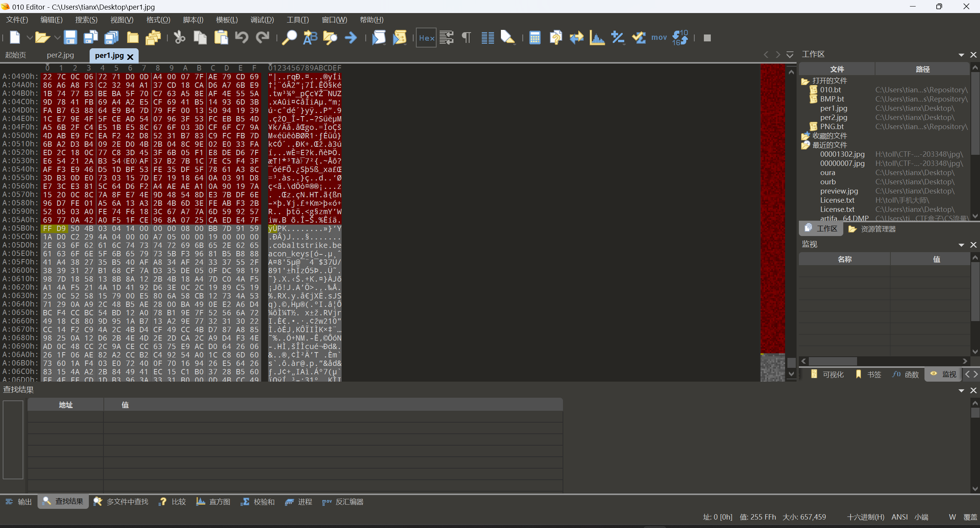Click the Hex edit mode button
Viewport: 980px width, 528px height.
point(426,38)
